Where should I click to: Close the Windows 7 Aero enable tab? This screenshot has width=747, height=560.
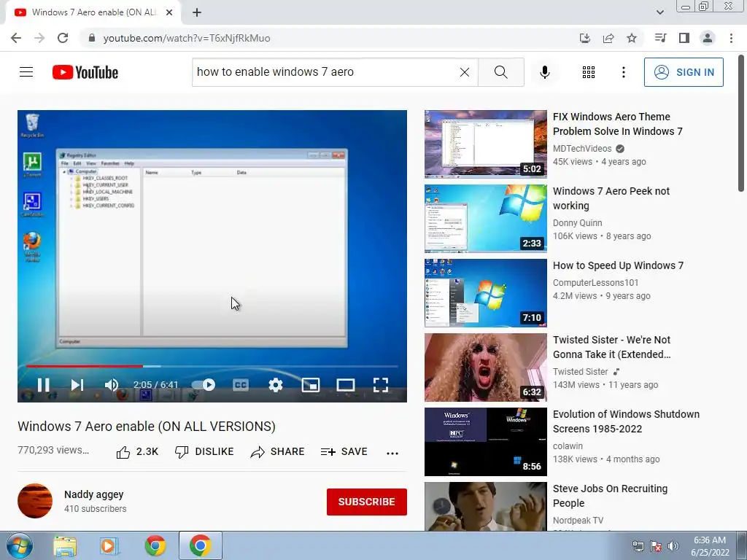[x=169, y=12]
